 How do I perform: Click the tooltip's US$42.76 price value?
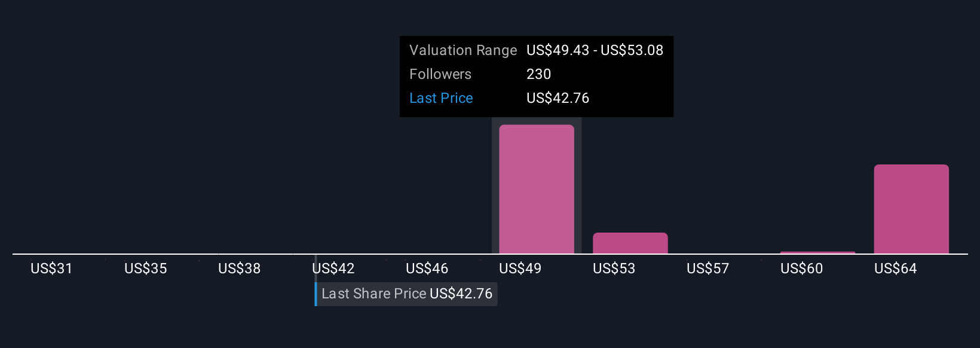558,98
